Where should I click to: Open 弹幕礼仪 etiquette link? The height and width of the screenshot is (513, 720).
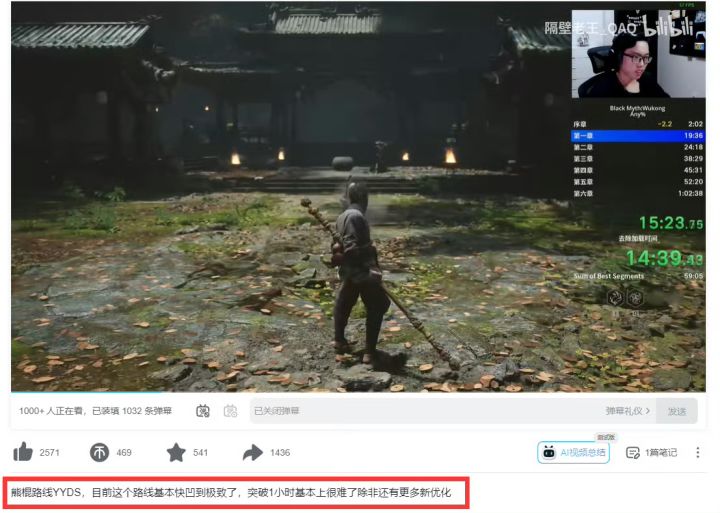pos(628,411)
